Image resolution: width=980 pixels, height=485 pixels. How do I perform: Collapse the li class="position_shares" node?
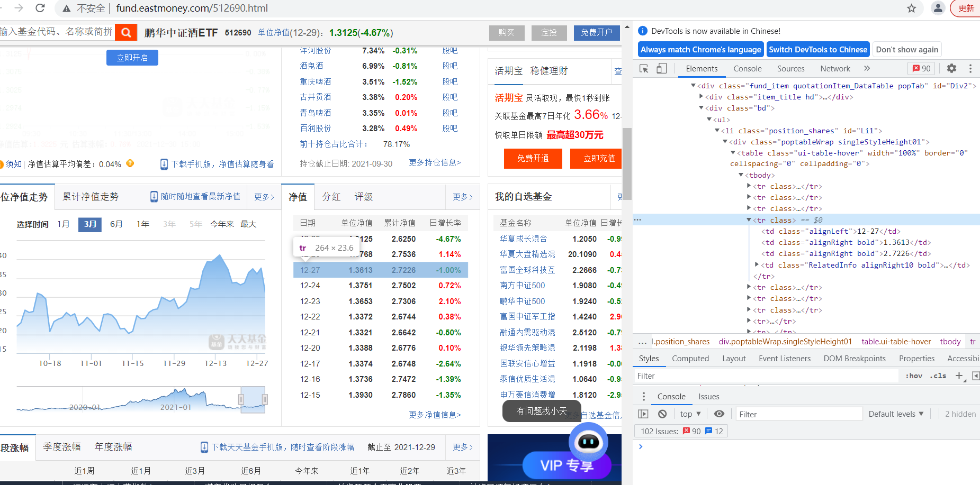coord(717,131)
